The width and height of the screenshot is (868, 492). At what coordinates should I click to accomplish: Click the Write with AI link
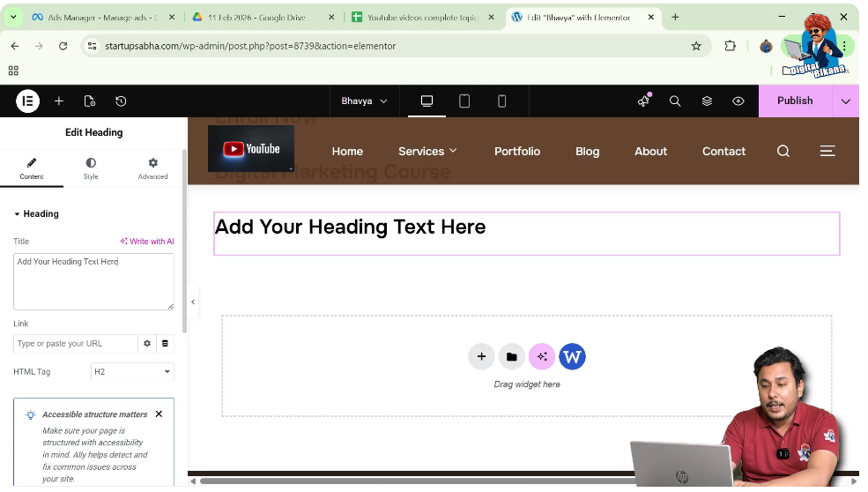[x=147, y=242]
